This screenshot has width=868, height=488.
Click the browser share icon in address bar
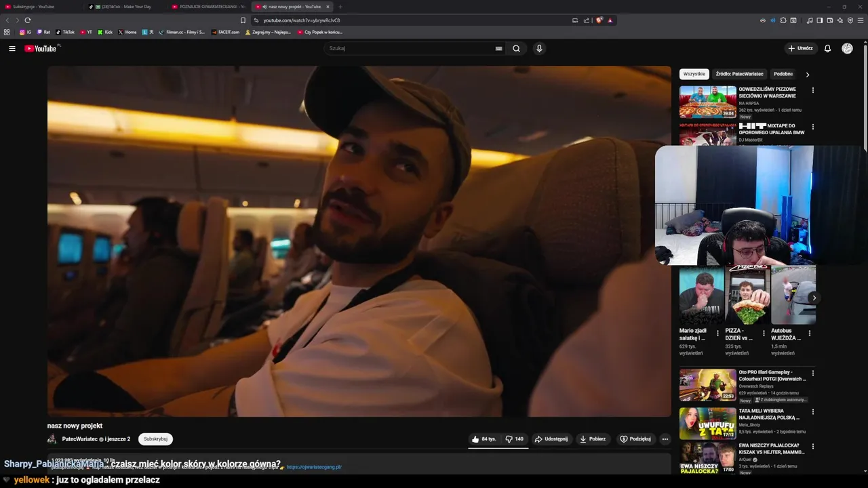(x=586, y=20)
